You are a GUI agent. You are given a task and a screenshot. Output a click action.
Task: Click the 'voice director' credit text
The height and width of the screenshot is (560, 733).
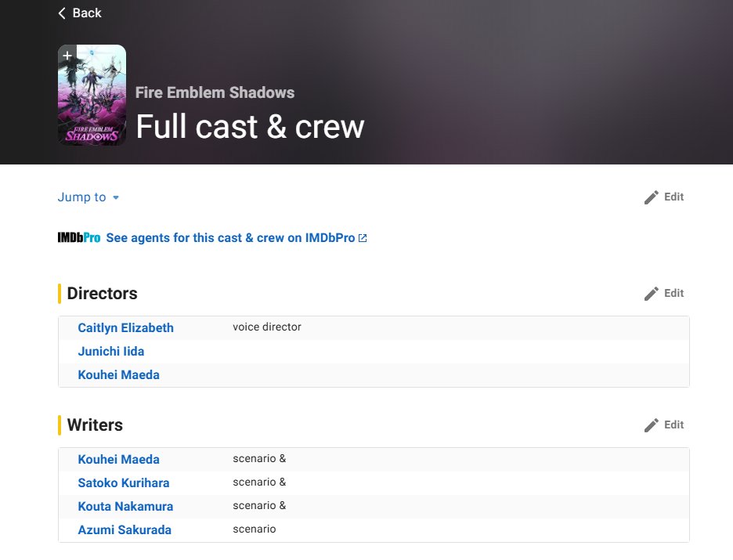pyautogui.click(x=267, y=327)
